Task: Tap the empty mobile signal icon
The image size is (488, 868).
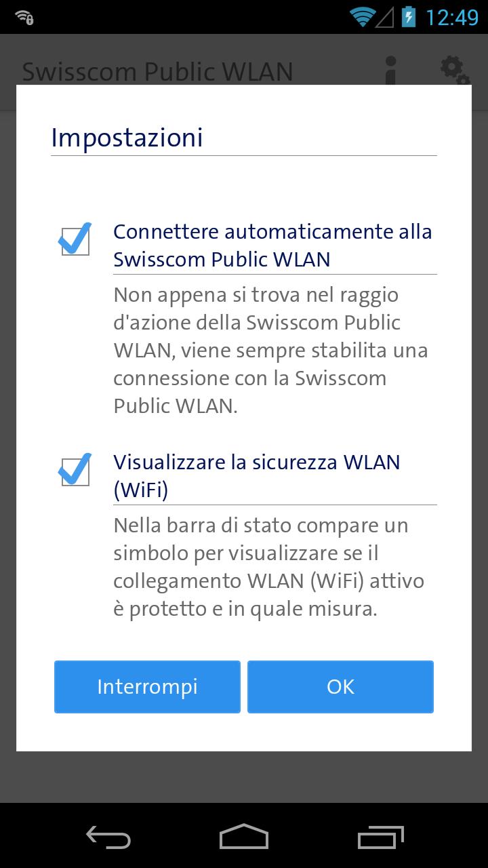Action: [384, 17]
